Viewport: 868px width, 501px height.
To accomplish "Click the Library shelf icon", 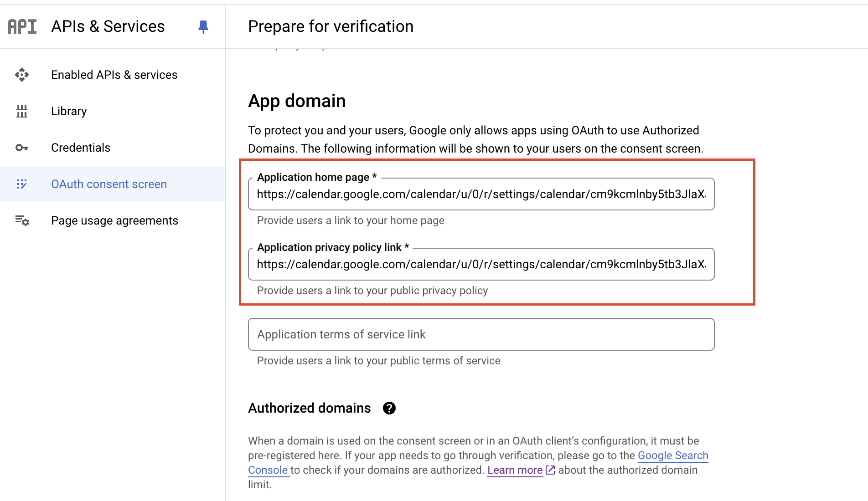I will point(22,111).
